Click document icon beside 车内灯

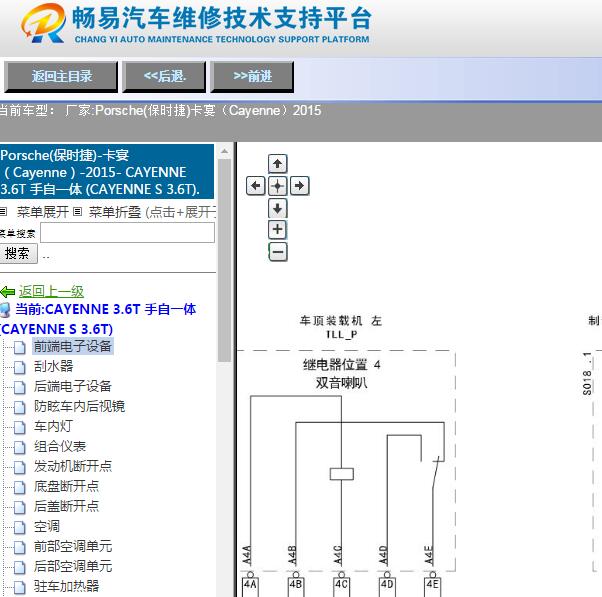click(x=20, y=427)
